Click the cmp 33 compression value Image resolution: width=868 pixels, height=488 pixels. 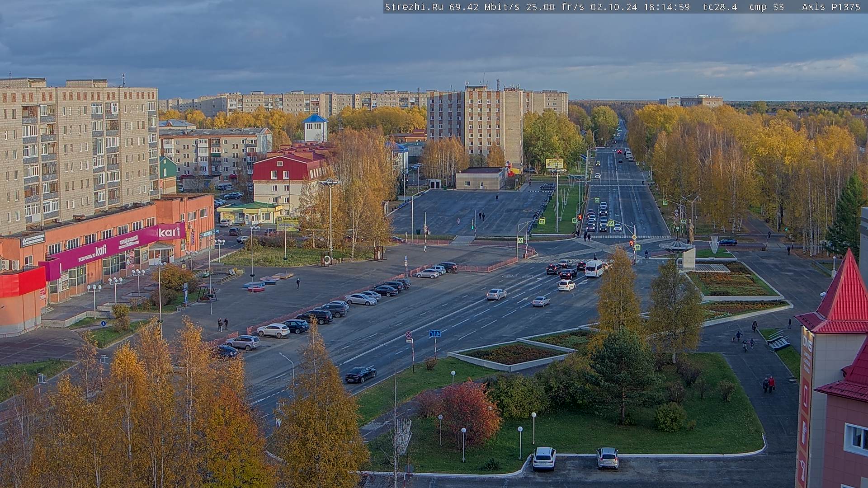(767, 7)
